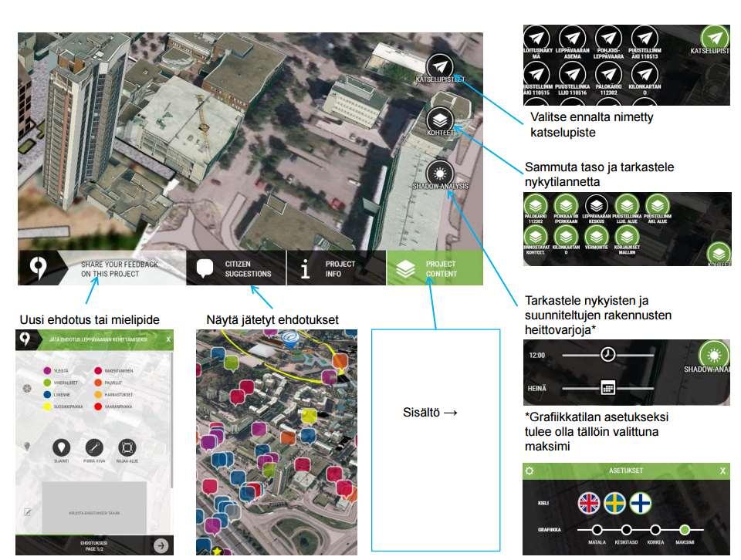Enable the Leppävaaran Keskus layer

pyautogui.click(x=597, y=205)
